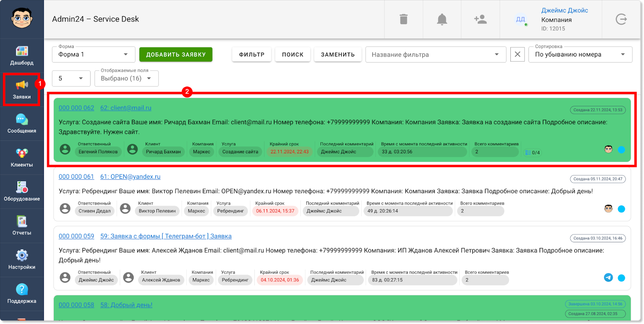The image size is (644, 324).
Task: Open the Название фильтра dropdown
Action: point(436,54)
